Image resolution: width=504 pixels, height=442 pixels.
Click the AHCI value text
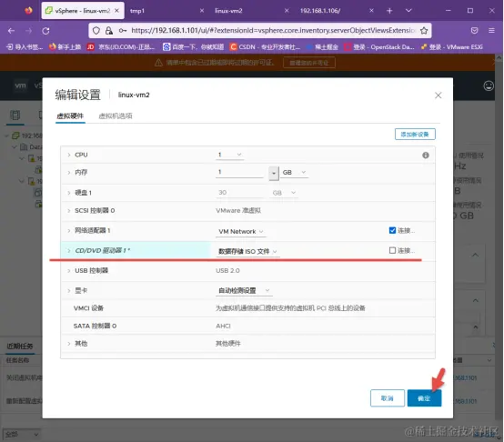pyautogui.click(x=223, y=326)
